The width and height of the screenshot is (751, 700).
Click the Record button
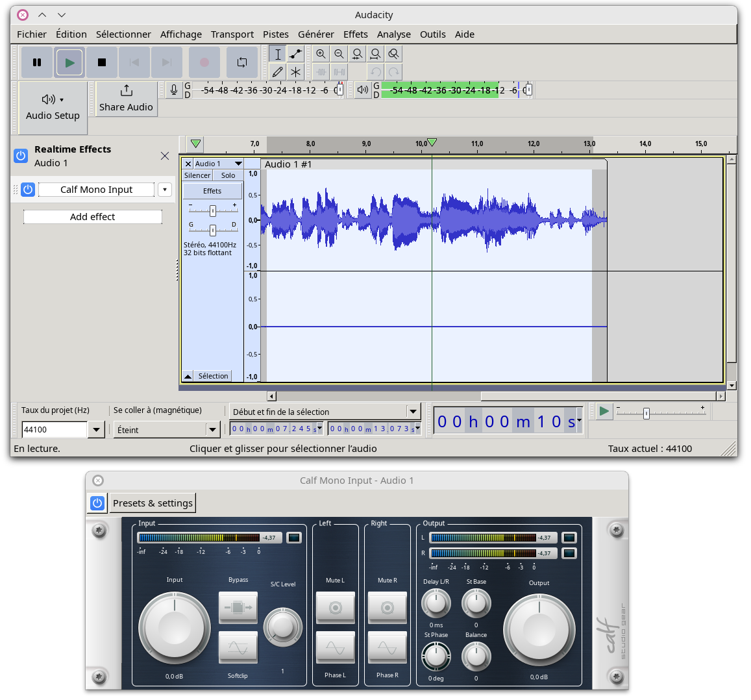[x=204, y=62]
